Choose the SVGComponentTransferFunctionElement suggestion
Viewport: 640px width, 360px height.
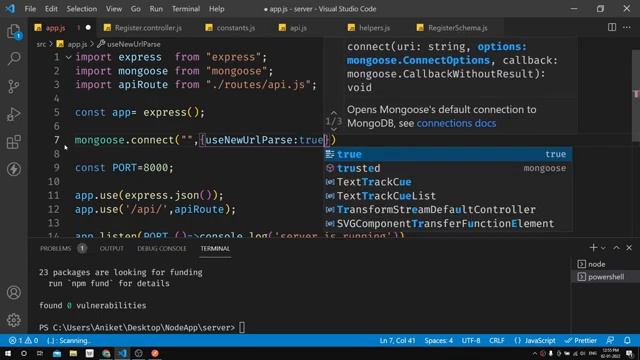coord(448,224)
